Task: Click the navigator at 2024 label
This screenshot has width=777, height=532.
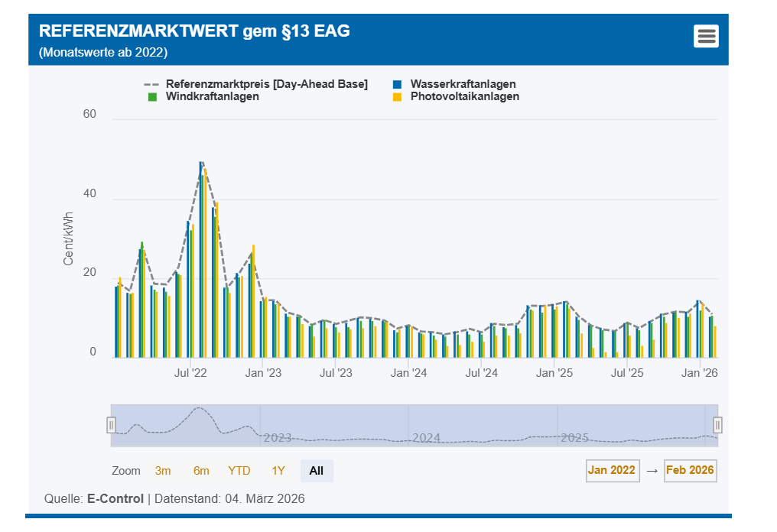Action: point(427,438)
